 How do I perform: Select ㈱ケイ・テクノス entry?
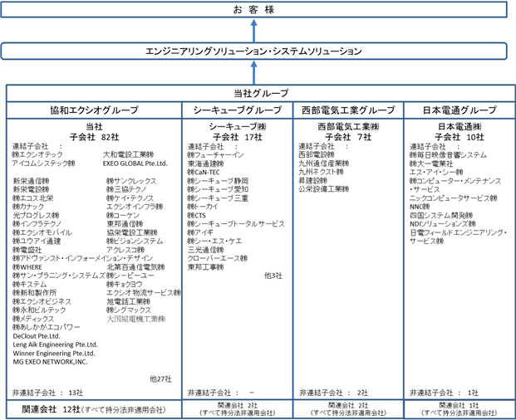tap(130, 198)
